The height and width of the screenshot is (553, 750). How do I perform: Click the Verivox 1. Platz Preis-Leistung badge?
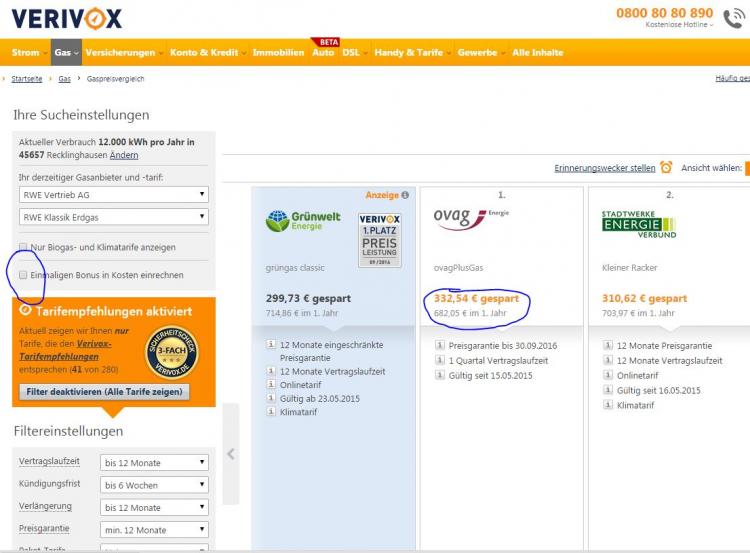(379, 240)
